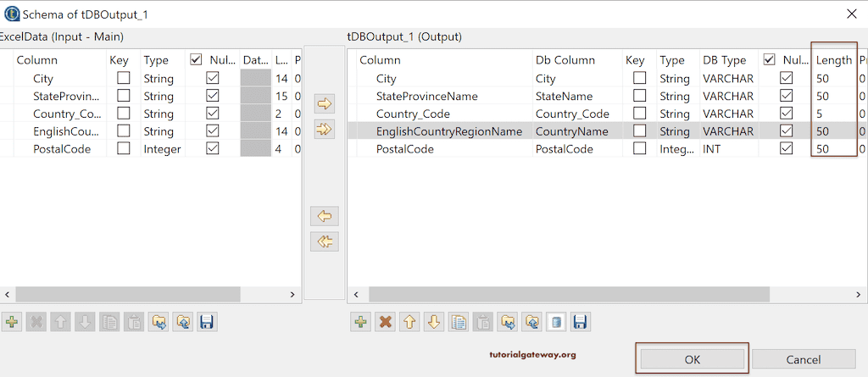Close the Schema of tDBOutput_1 dialog
This screenshot has height=377, width=868.
(851, 14)
